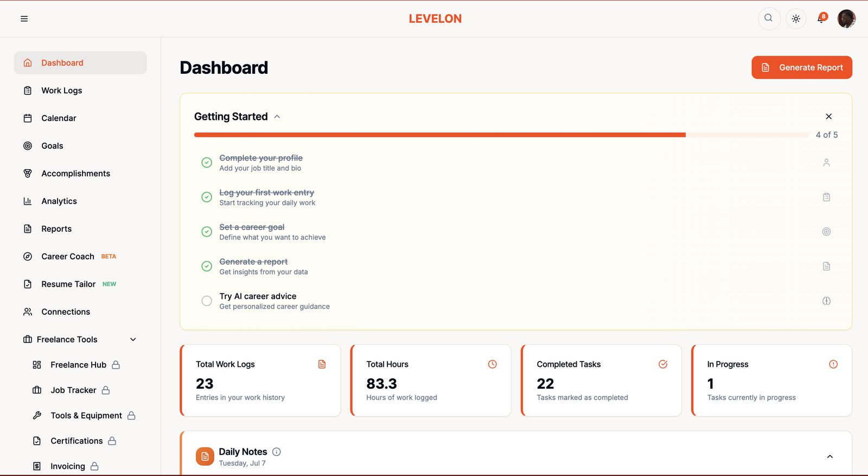Click the clipboard icon on work entry step
Image resolution: width=868 pixels, height=476 pixels.
click(826, 197)
